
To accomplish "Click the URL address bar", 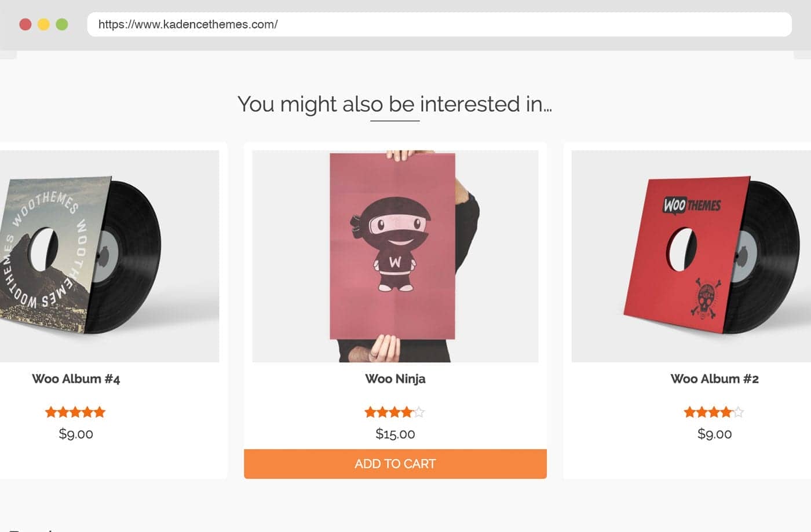I will [439, 24].
